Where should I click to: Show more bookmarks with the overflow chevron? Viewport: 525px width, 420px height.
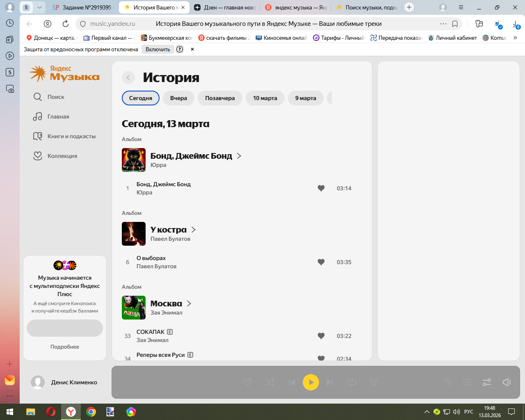(515, 38)
